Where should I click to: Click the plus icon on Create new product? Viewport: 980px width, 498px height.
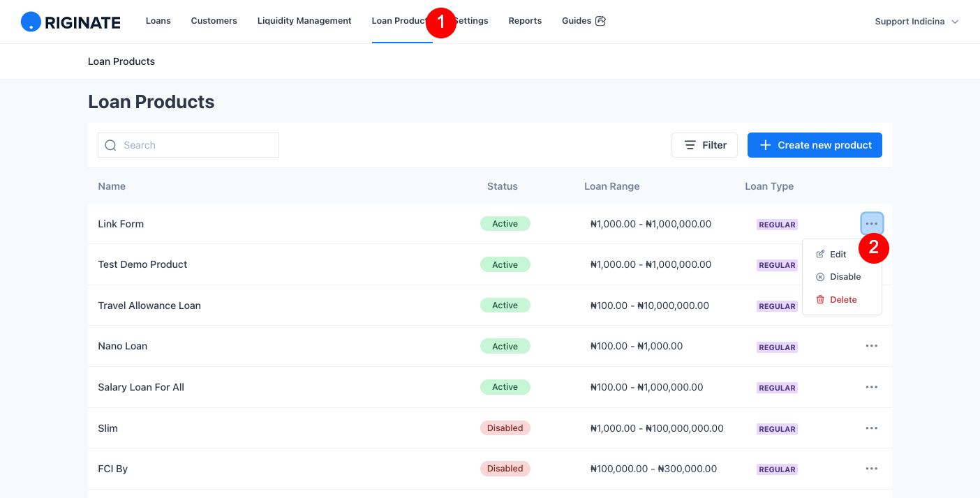click(x=765, y=145)
